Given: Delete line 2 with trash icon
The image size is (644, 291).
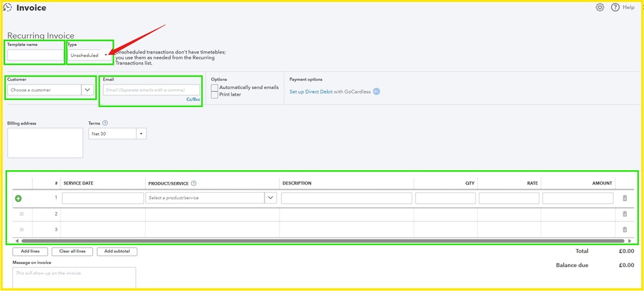Looking at the screenshot, I should [625, 214].
